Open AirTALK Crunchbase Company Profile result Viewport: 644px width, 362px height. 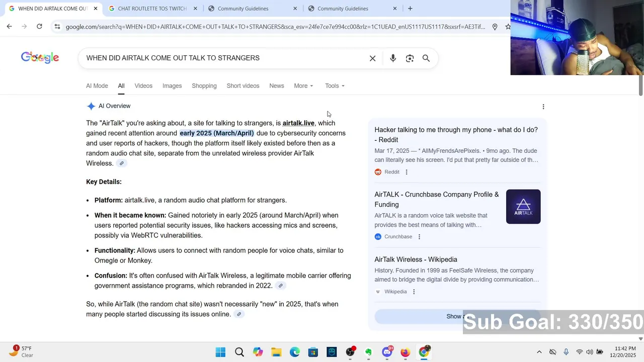pyautogui.click(x=437, y=200)
